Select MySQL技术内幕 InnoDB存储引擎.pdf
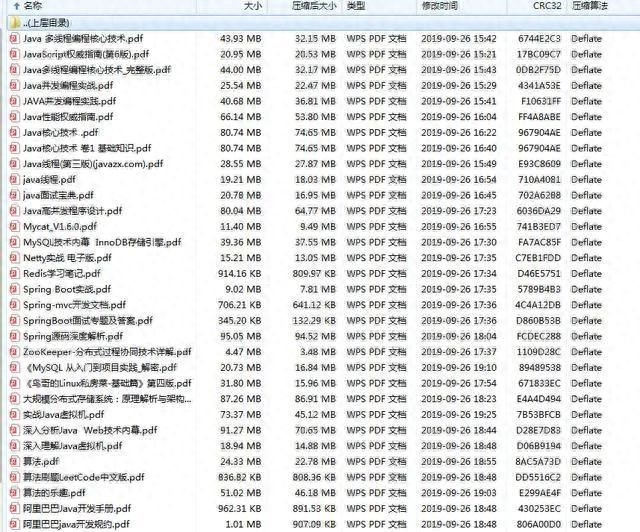 point(102,242)
